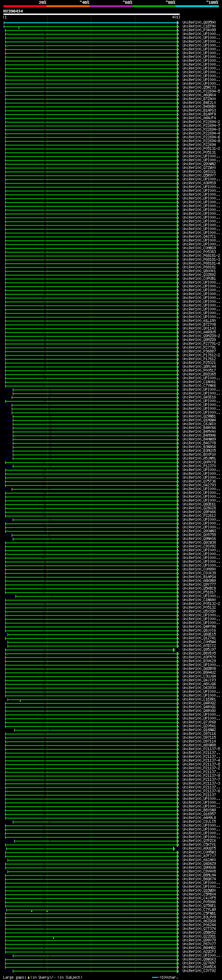Select hit label UniRef100_P22694-8
Image resolution: width=222 pixels, height=980 pixels.
pyautogui.click(x=201, y=141)
